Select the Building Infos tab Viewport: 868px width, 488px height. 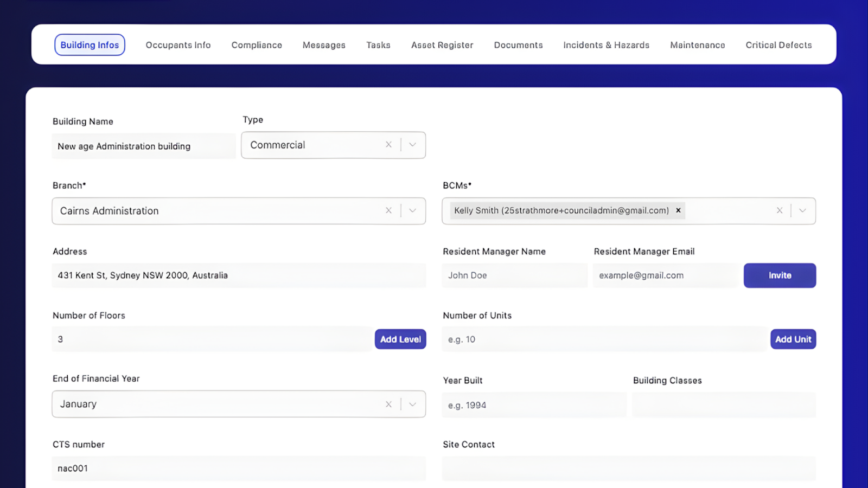90,45
